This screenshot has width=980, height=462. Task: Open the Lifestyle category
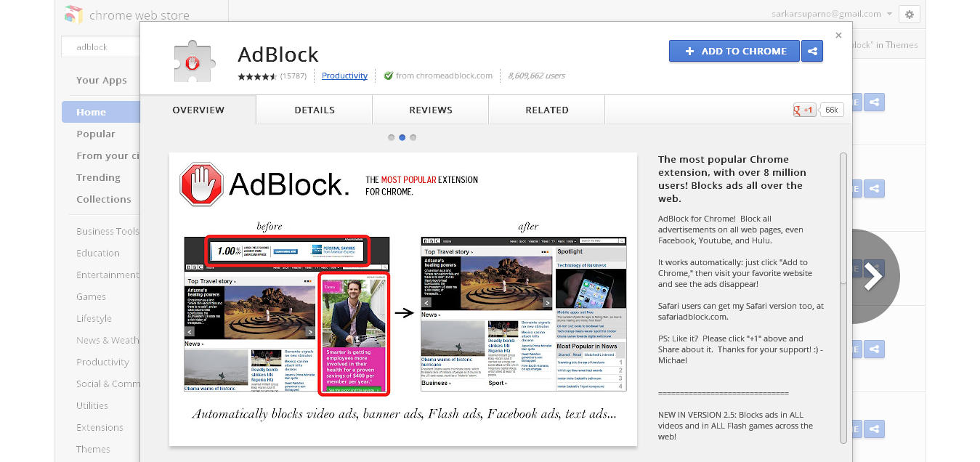click(x=94, y=318)
